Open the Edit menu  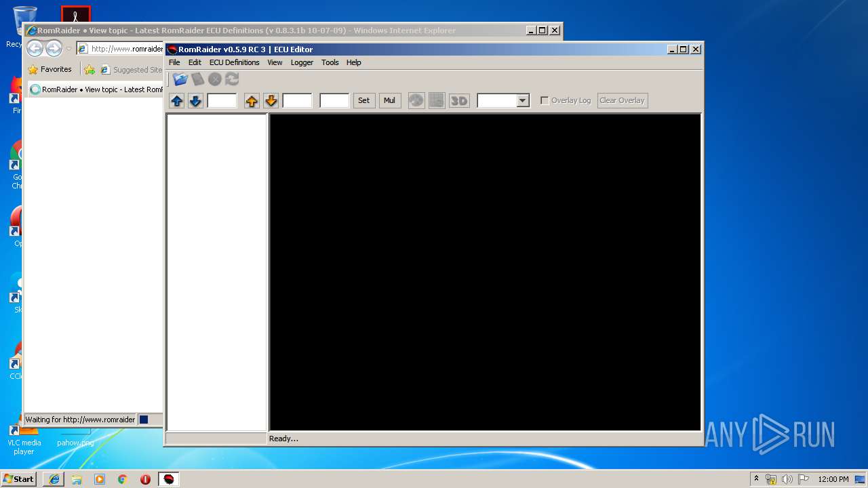pyautogui.click(x=195, y=62)
